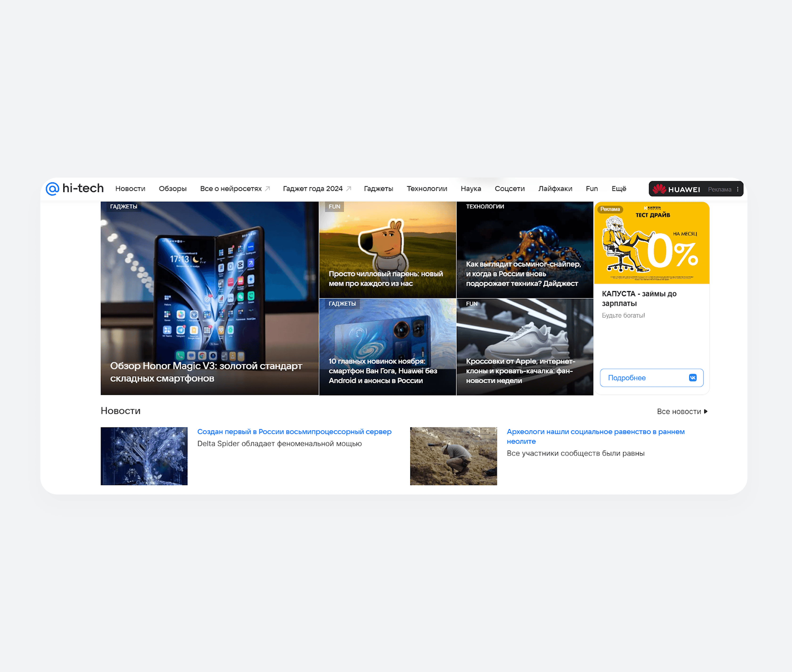Image resolution: width=792 pixels, height=672 pixels.
Task: Click the осьминог-снайпер article image
Action: pyautogui.click(x=525, y=244)
